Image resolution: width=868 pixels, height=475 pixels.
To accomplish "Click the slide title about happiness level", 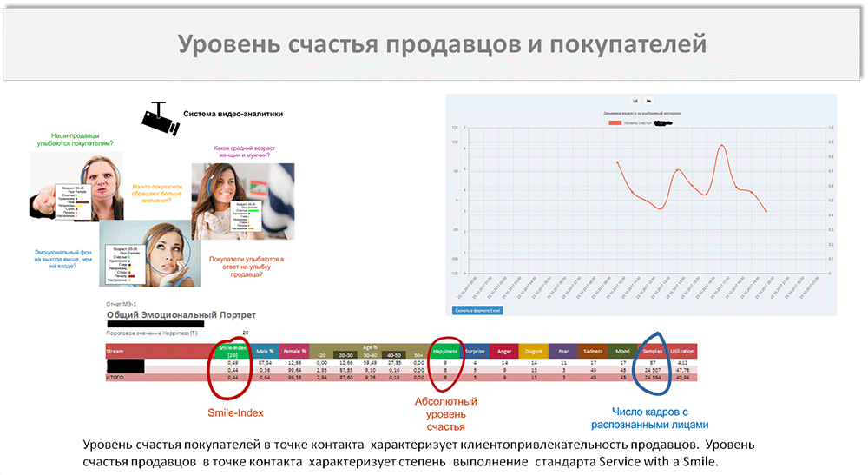I will [443, 44].
